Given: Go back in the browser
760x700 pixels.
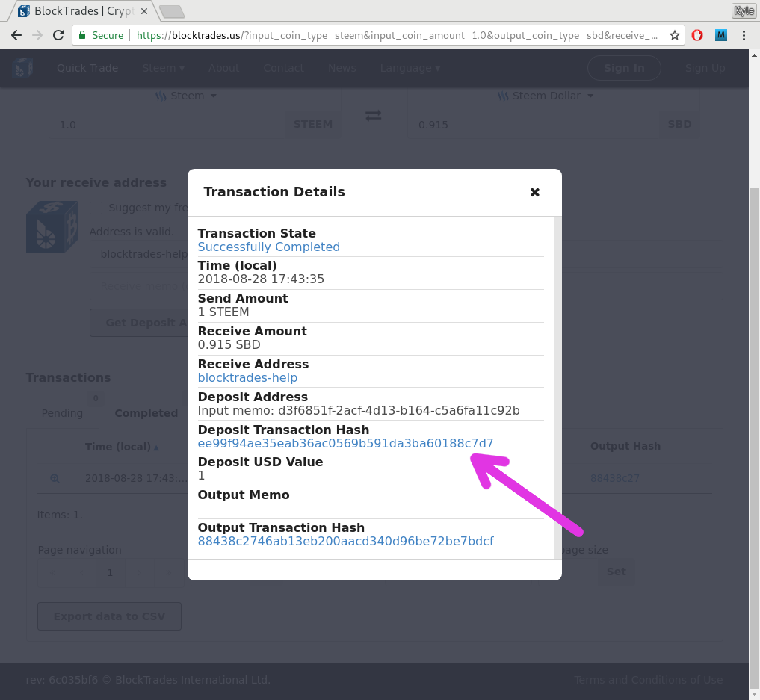Looking at the screenshot, I should tap(16, 35).
